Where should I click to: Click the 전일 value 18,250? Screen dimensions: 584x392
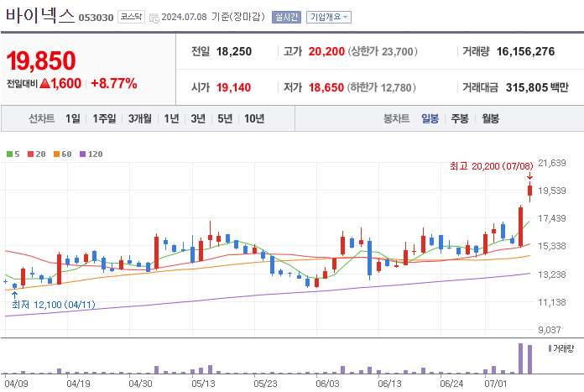tap(234, 51)
